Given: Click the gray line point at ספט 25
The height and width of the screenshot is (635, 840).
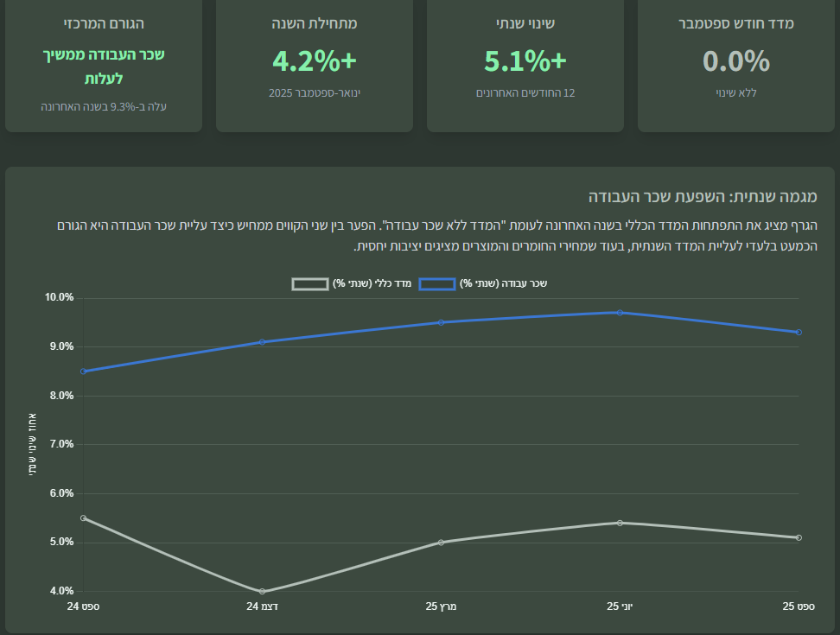Looking at the screenshot, I should pos(799,537).
